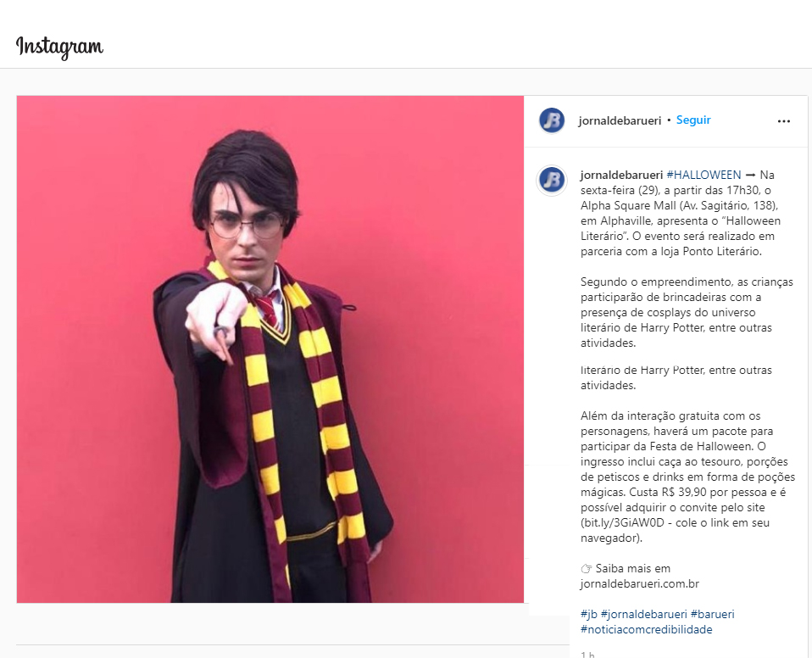Follow the account with Seguir

(x=693, y=120)
